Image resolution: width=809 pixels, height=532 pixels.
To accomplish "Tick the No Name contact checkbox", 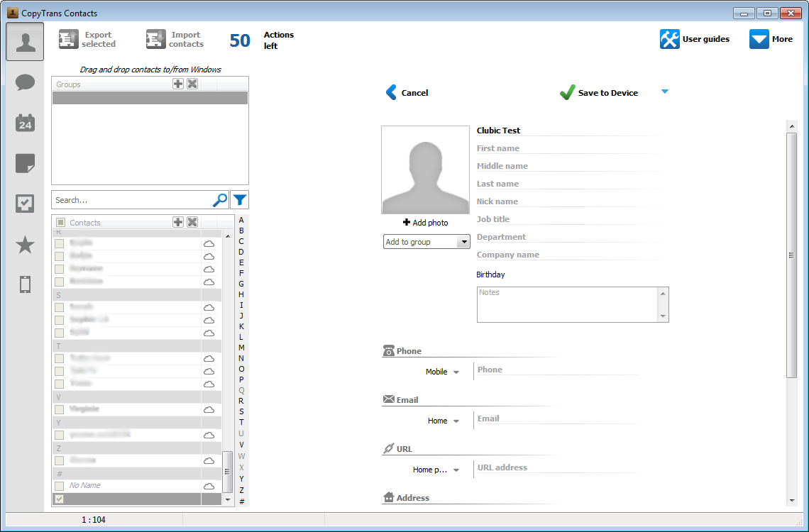I will click(60, 485).
